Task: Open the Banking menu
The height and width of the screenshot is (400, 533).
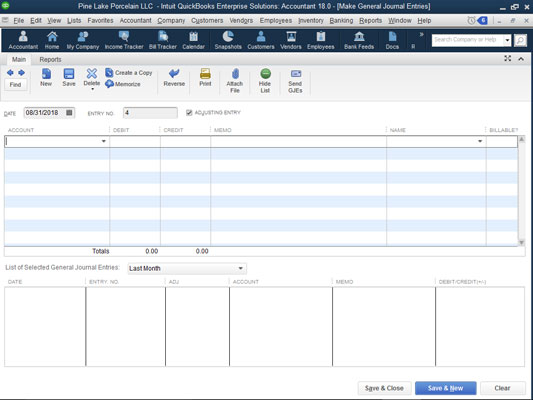Action: (341, 20)
